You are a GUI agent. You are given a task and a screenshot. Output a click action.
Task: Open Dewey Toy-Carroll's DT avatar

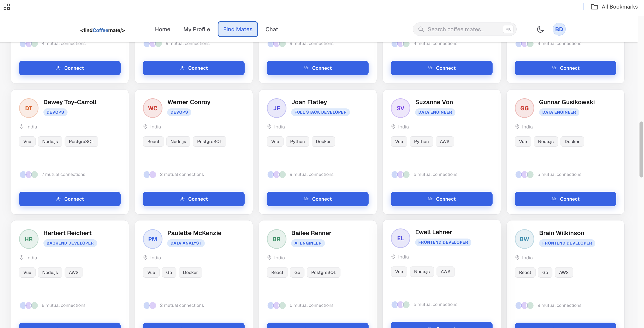[x=29, y=108]
